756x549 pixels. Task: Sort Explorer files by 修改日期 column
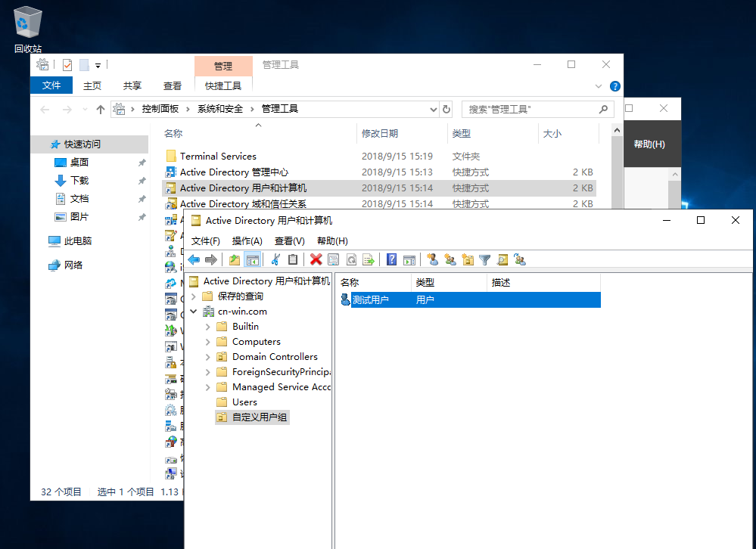402,133
